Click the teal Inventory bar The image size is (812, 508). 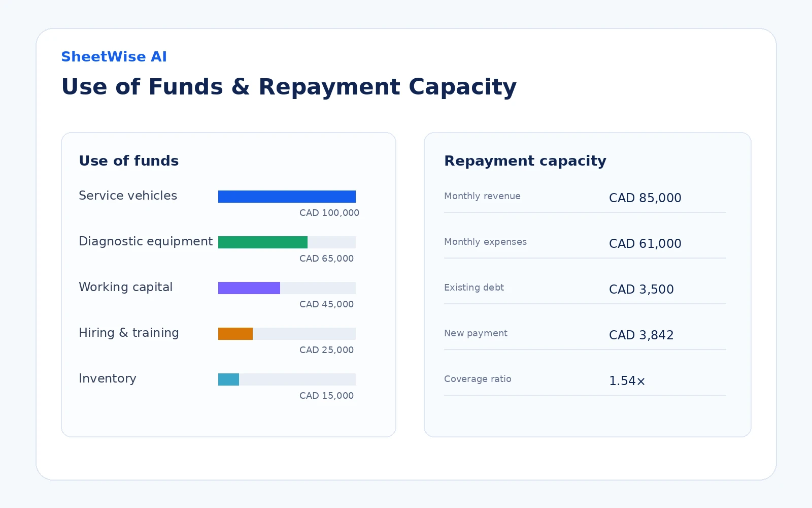(228, 379)
